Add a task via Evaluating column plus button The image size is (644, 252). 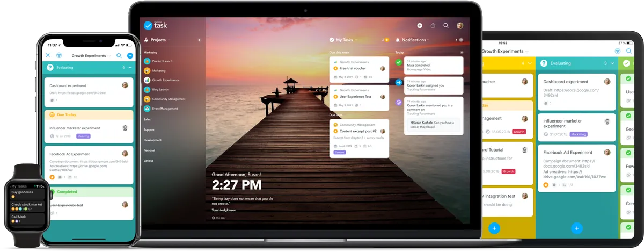tap(577, 228)
